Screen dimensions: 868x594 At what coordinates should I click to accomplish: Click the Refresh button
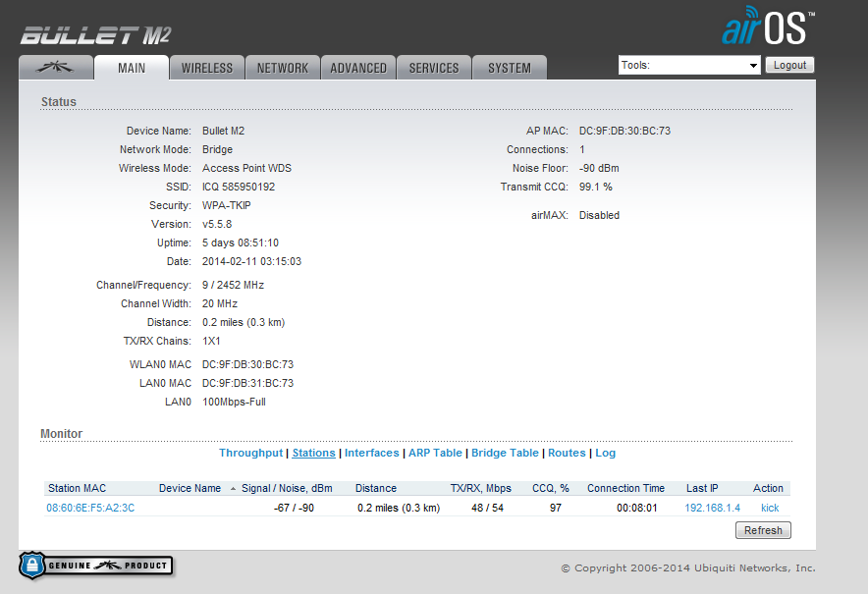(x=763, y=530)
